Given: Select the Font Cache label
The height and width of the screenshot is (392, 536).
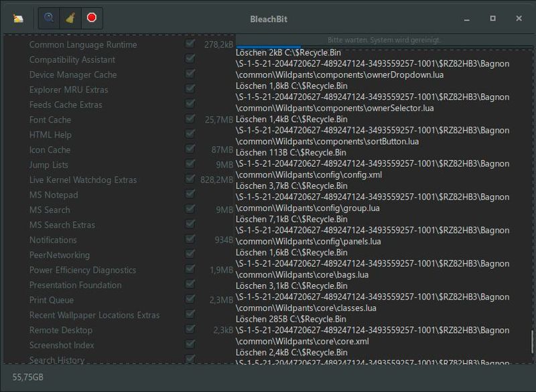Looking at the screenshot, I should pyautogui.click(x=50, y=120).
